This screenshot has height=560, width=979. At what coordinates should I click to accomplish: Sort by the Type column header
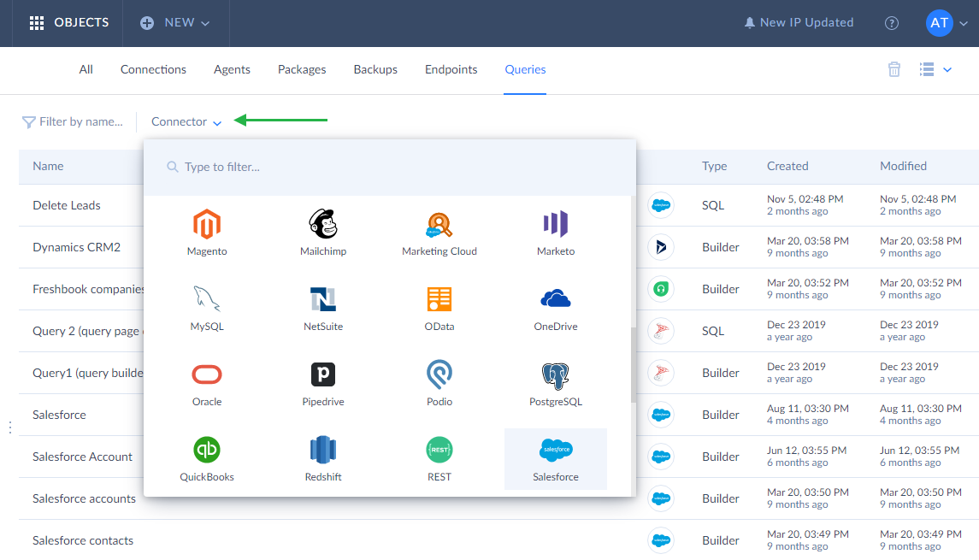pyautogui.click(x=714, y=166)
